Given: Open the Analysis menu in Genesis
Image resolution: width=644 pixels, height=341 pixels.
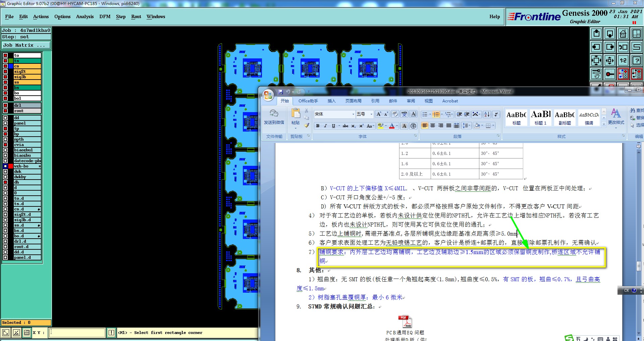Looking at the screenshot, I should (85, 16).
